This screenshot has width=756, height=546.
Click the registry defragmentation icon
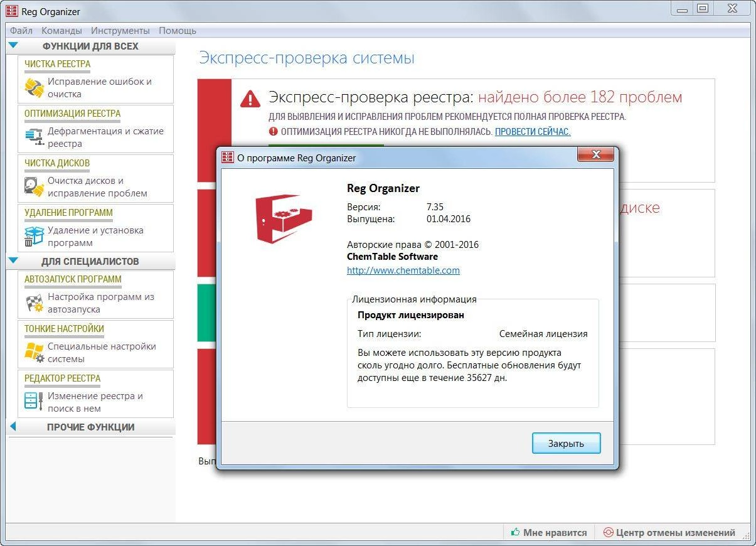[x=34, y=137]
